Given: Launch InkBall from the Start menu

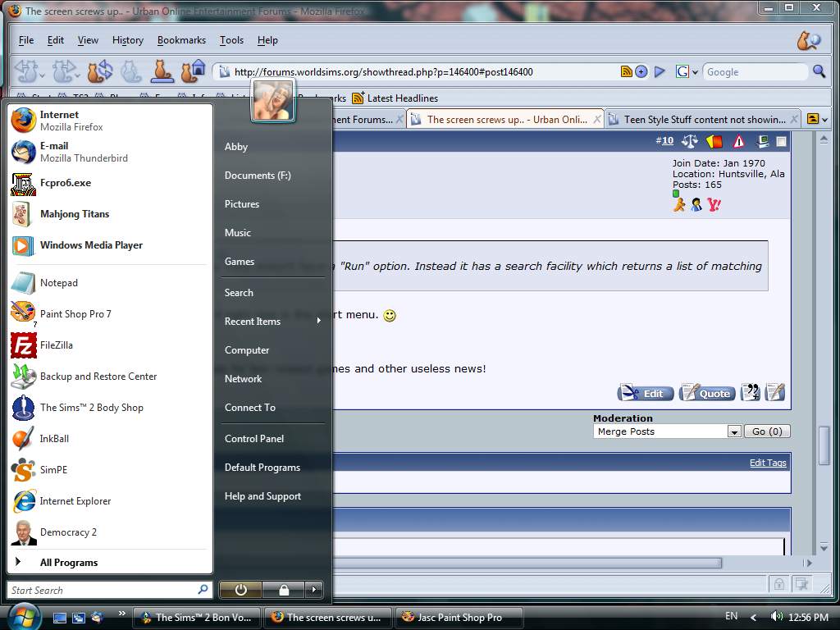Looking at the screenshot, I should tap(109, 439).
